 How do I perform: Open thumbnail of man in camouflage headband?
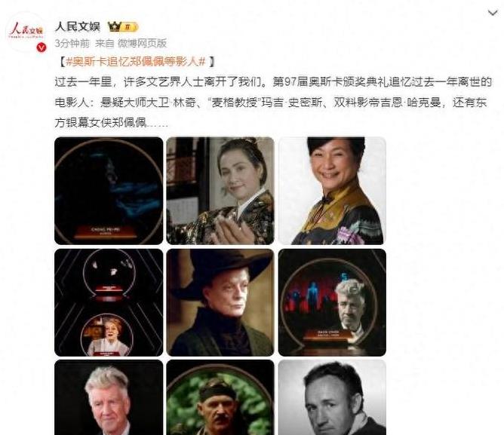click(220, 397)
